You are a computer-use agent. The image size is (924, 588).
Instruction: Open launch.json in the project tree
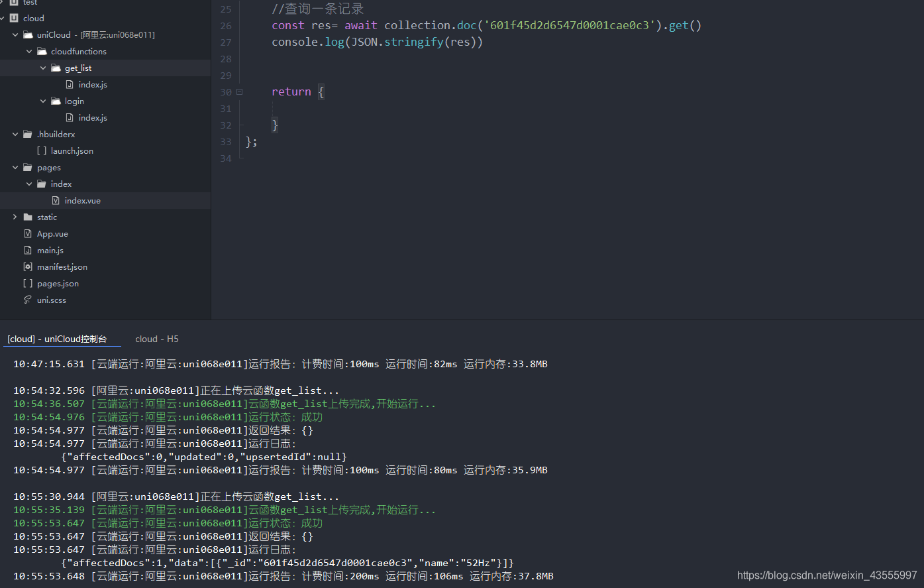[72, 151]
